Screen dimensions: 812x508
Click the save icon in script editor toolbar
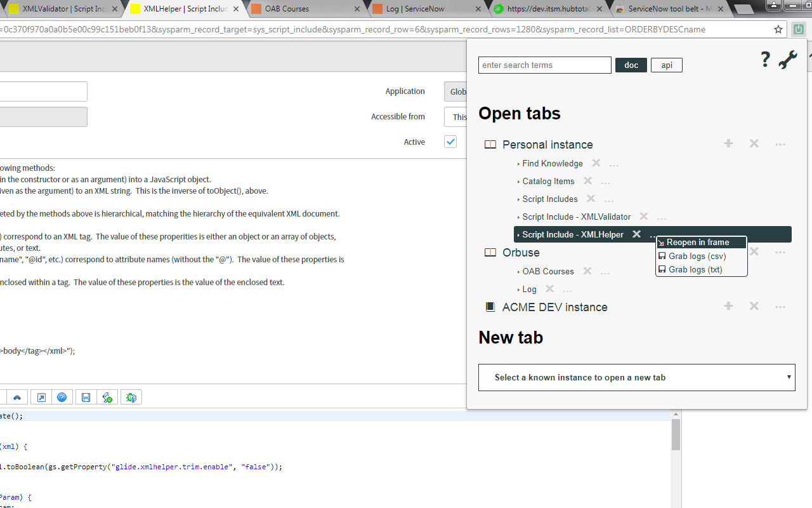[86, 398]
